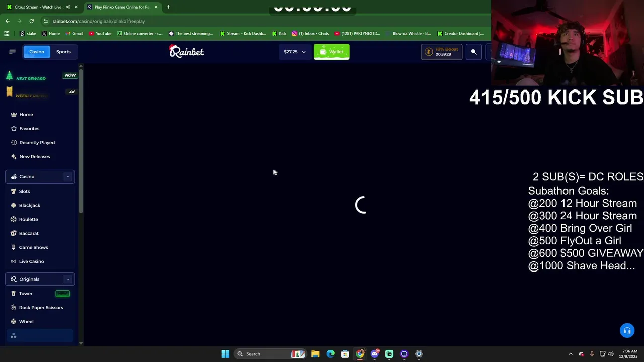This screenshot has width=644, height=362.
Task: Open the Rainbet hamburger menu
Action: [12, 52]
